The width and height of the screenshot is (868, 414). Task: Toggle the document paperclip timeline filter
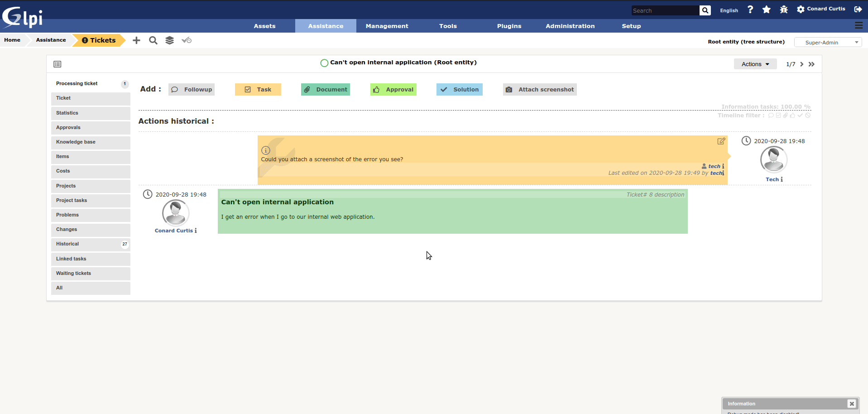(x=785, y=116)
